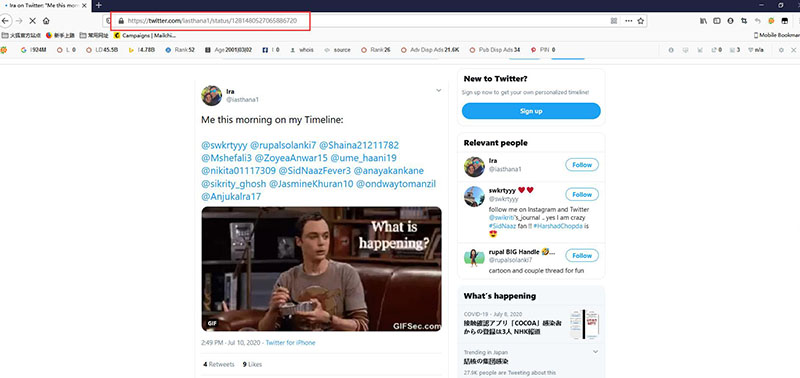The width and height of the screenshot is (800, 378).
Task: Close the SEO toolbar with X
Action: (793, 50)
